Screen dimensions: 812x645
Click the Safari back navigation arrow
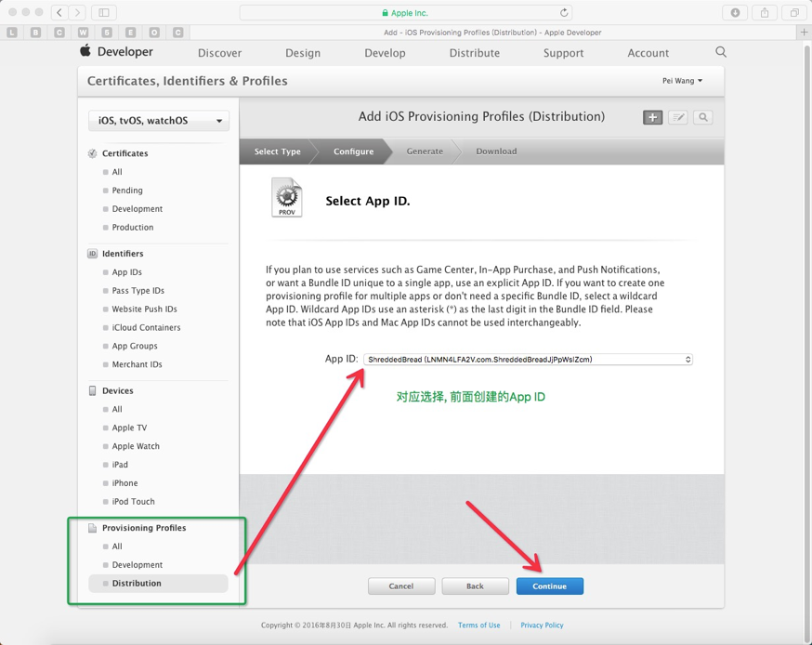click(x=60, y=12)
